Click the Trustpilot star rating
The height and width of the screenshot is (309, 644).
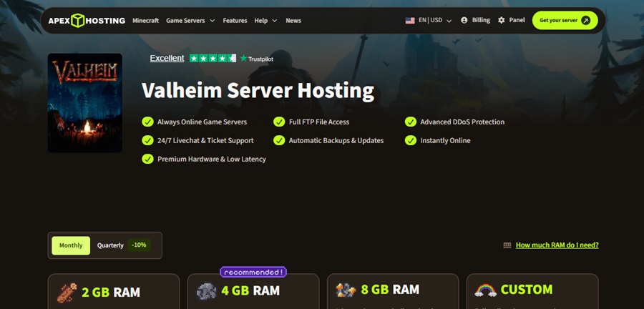(213, 58)
